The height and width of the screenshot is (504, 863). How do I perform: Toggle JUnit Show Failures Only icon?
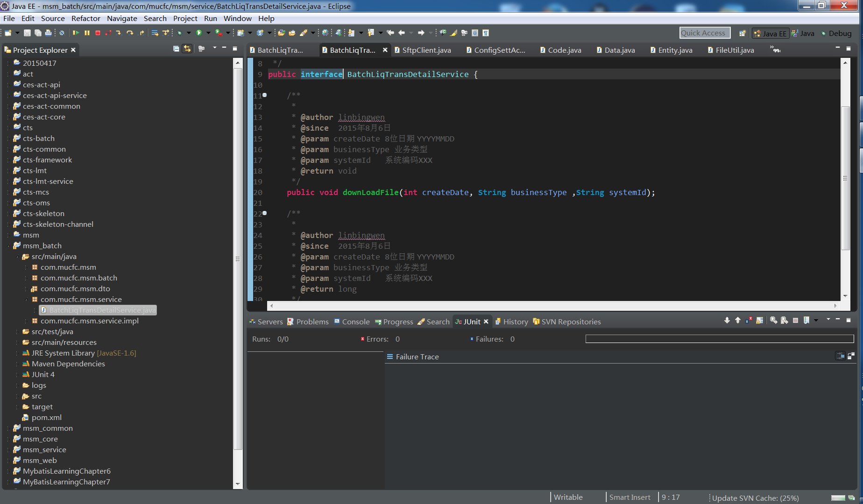749,320
